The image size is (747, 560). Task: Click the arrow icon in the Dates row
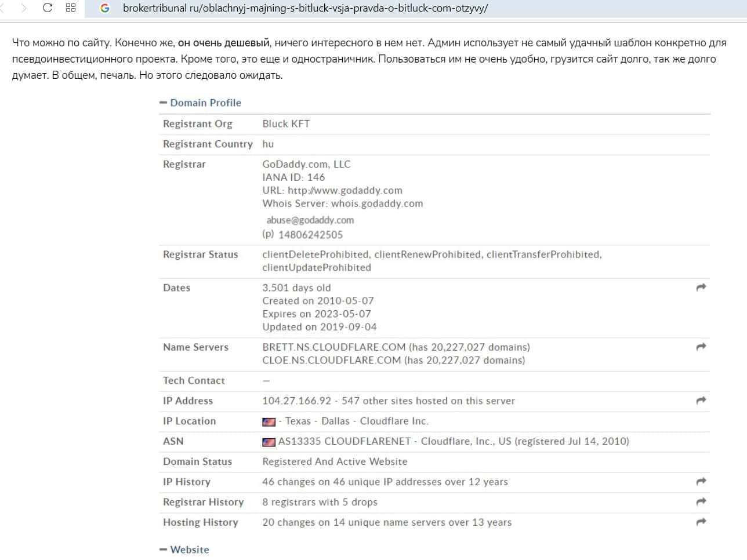tap(701, 288)
